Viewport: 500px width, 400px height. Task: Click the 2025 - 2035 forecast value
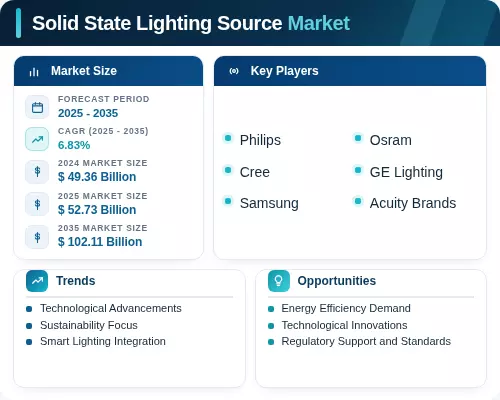tap(88, 113)
